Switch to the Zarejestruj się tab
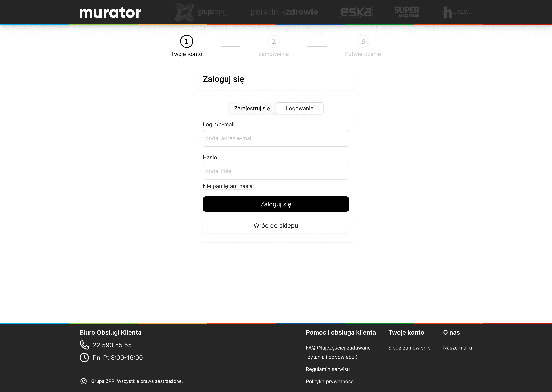 252,108
